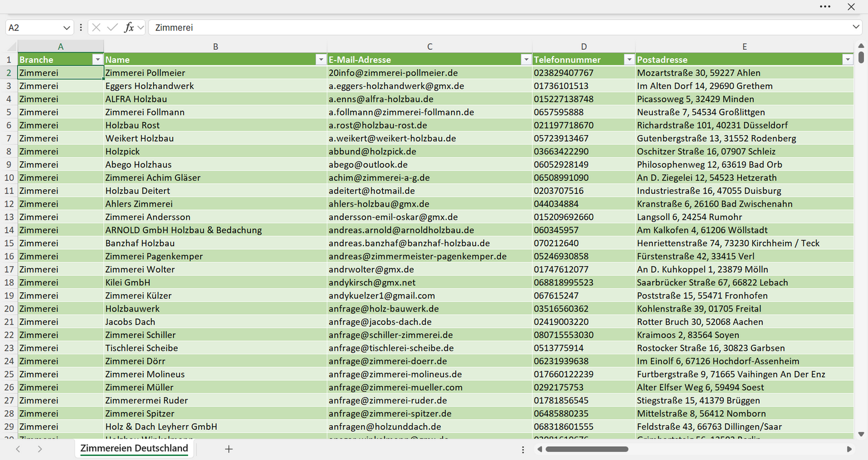
Task: Select column D header
Action: [x=584, y=47]
